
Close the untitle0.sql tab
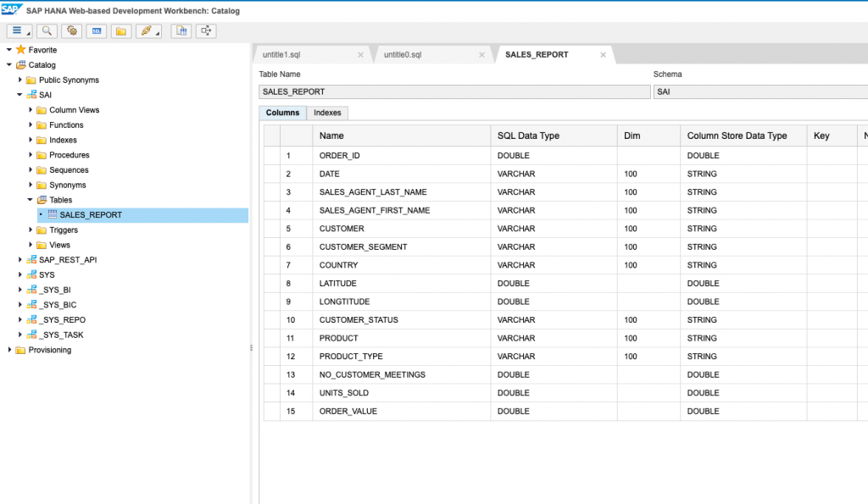[481, 55]
